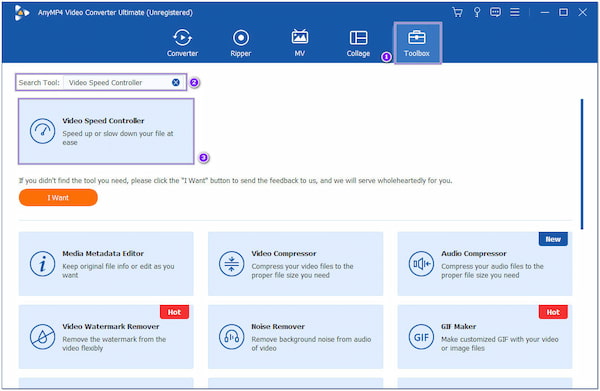Clear the Search Tool field
Screen dimensions: 600x391
pyautogui.click(x=176, y=82)
